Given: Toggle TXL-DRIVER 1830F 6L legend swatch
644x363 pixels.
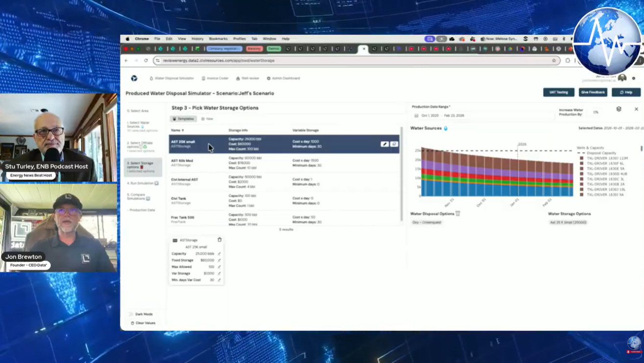Looking at the screenshot, I should (582, 163).
